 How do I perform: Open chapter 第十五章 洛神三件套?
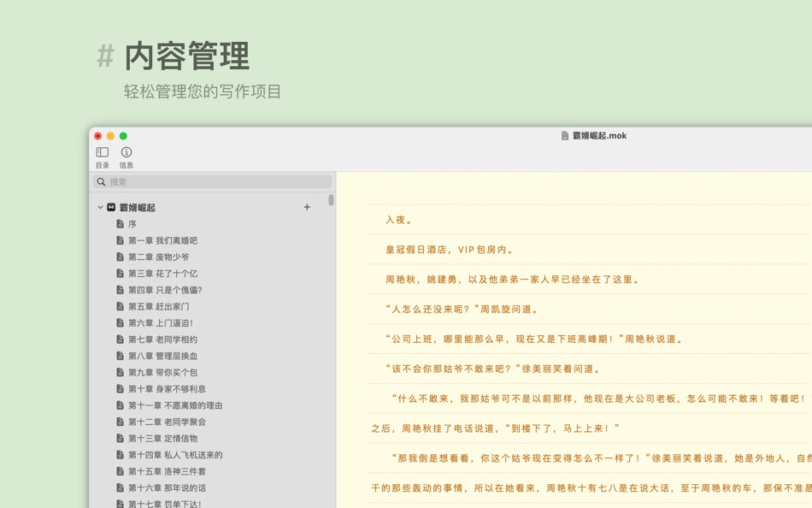[x=167, y=471]
